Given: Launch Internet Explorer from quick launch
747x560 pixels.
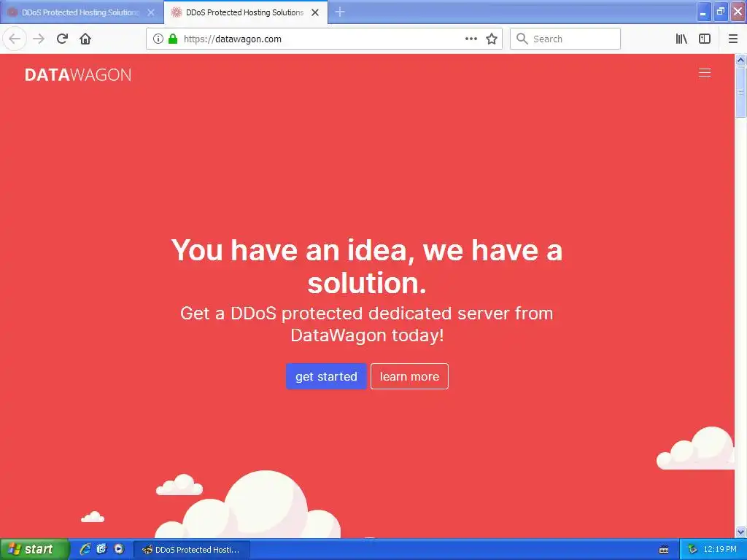Looking at the screenshot, I should (x=85, y=549).
